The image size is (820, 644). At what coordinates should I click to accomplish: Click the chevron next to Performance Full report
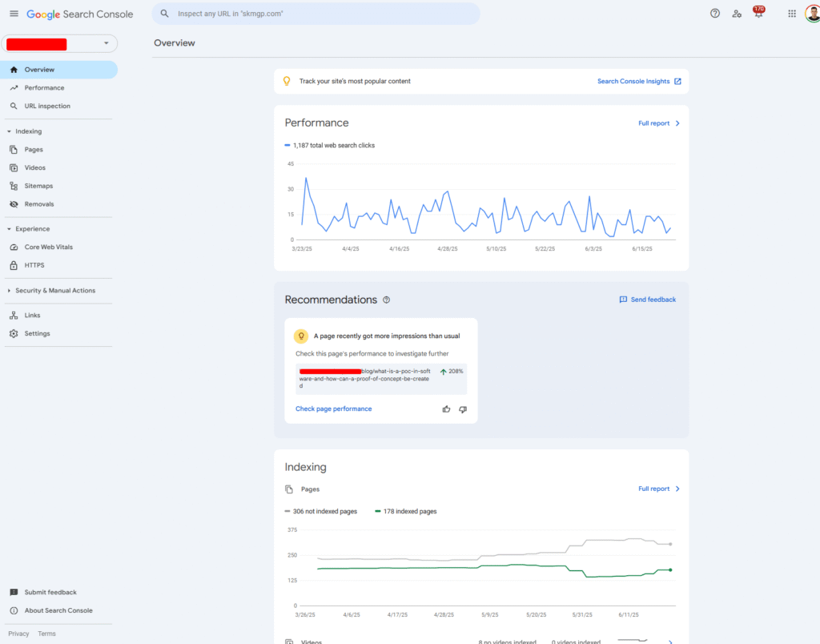tap(677, 123)
